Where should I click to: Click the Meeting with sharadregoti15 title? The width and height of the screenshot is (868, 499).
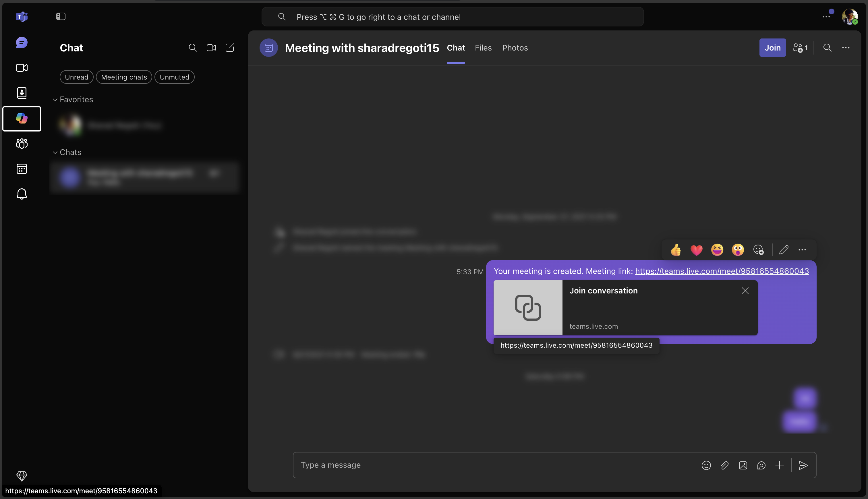coord(362,48)
